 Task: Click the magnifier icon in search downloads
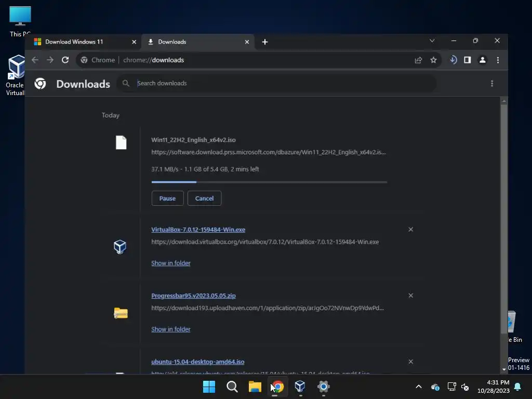(126, 83)
